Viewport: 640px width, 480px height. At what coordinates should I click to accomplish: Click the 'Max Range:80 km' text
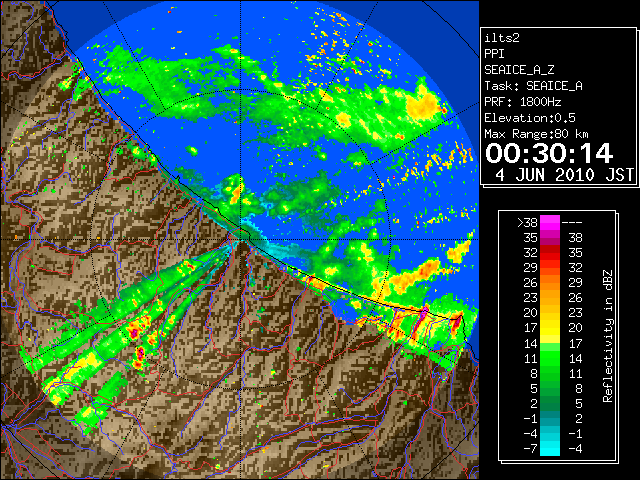(x=536, y=134)
